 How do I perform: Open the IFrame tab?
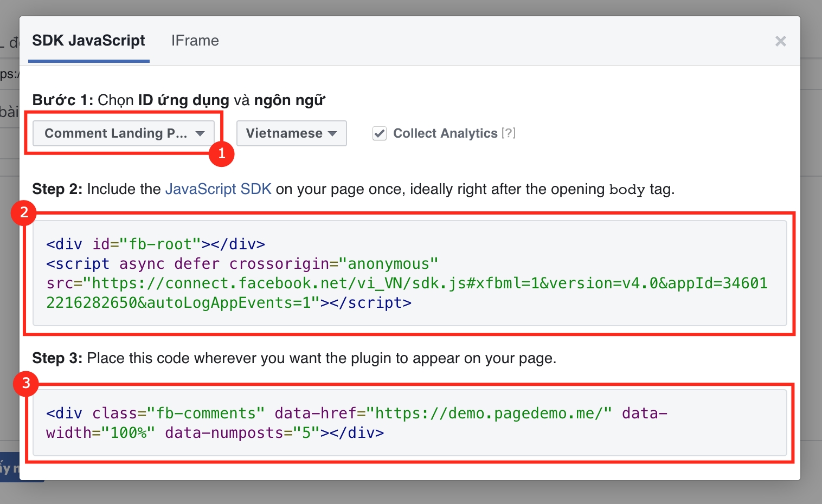tap(195, 41)
